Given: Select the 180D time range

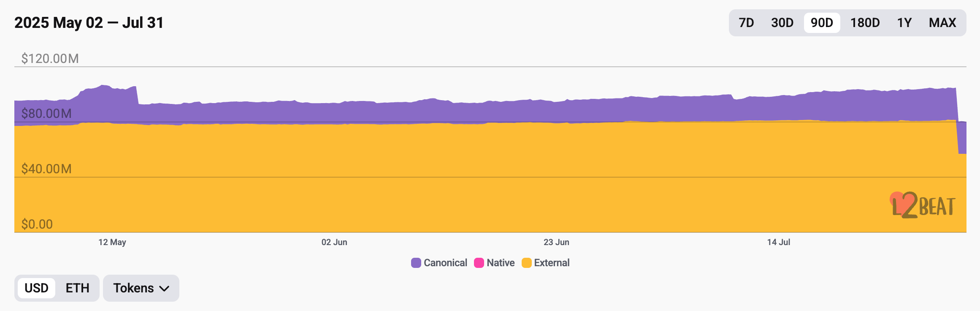Looking at the screenshot, I should (865, 23).
